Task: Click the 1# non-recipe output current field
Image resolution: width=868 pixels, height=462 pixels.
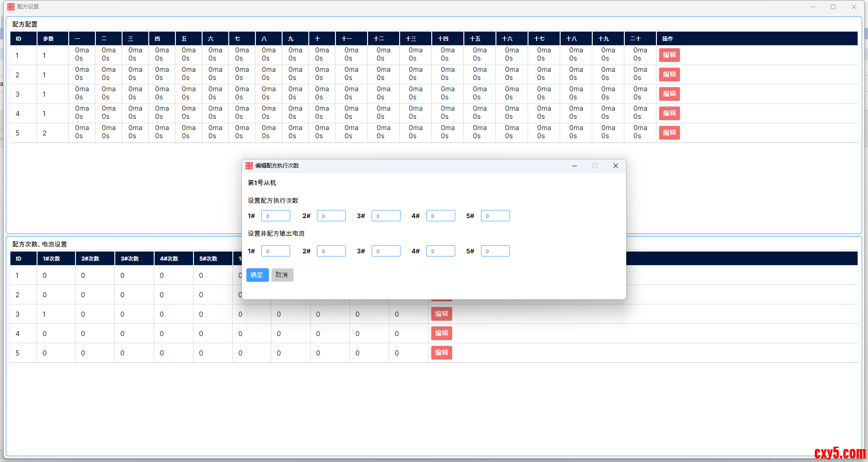Action: point(275,251)
